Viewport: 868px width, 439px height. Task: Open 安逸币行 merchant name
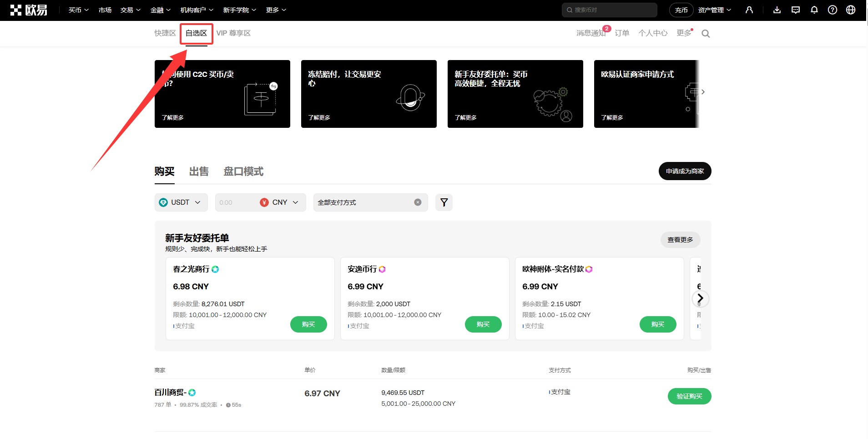362,269
